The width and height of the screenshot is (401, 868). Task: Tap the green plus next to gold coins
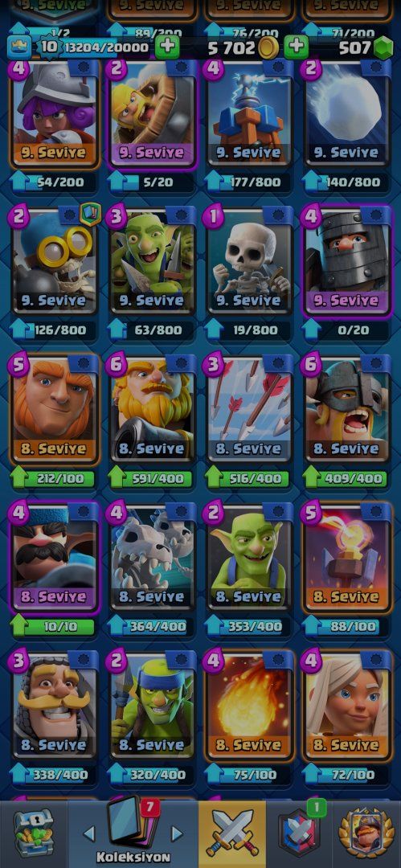click(297, 47)
